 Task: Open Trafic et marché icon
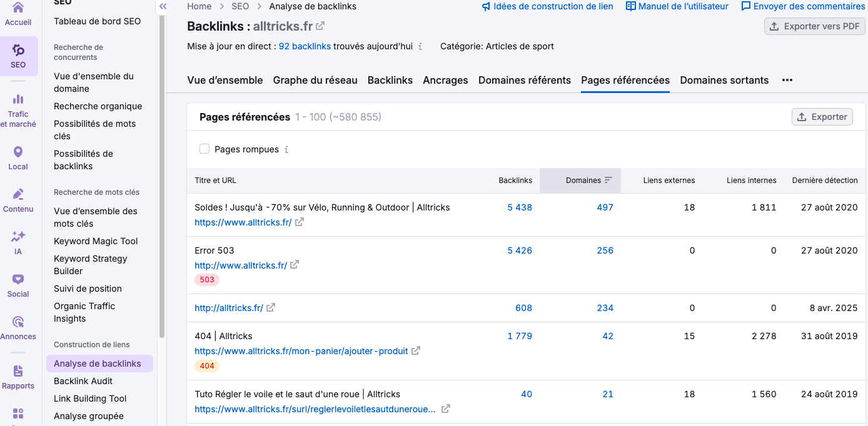point(18,99)
